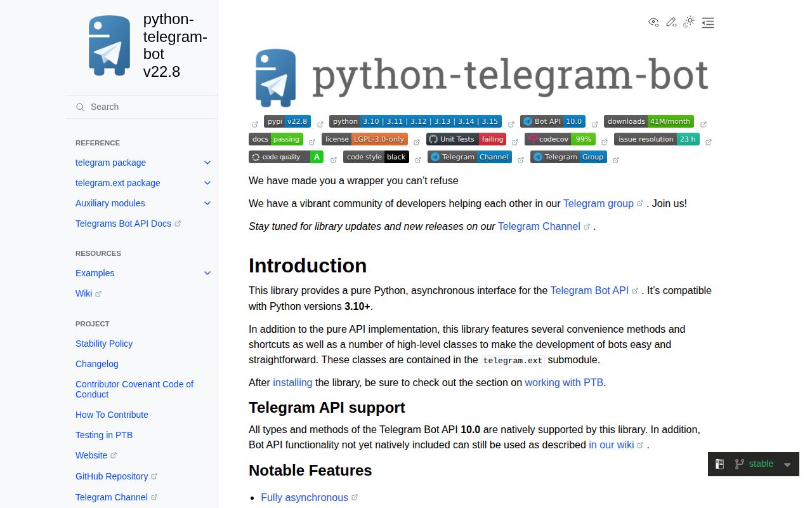
Task: Open telegram.ext package reference
Action: tap(117, 183)
